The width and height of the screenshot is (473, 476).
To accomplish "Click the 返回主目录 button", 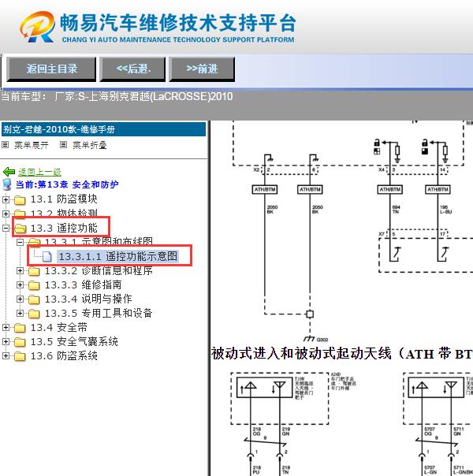I will pos(51,69).
